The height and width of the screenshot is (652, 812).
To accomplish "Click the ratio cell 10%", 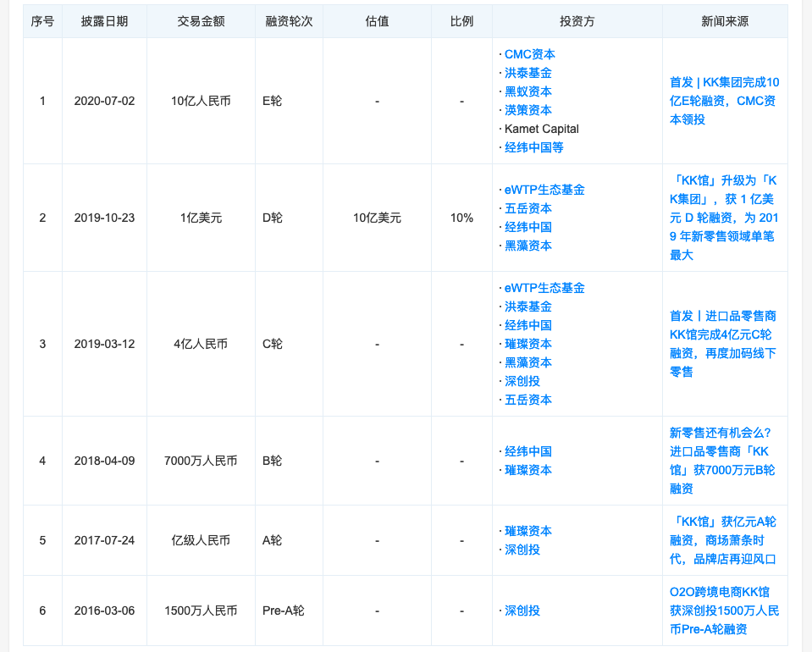I will click(x=461, y=218).
